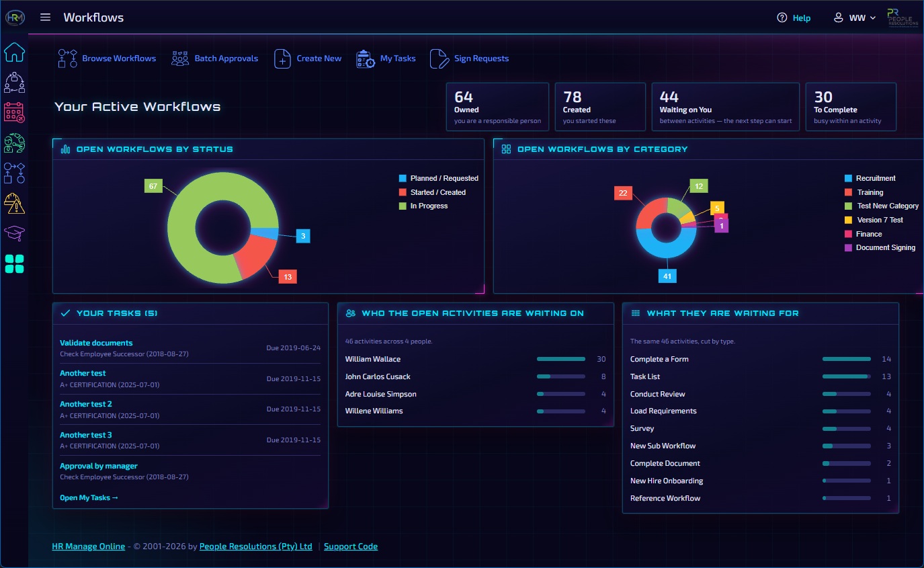Select the Complete a Form row
The width and height of the screenshot is (924, 568).
click(x=761, y=359)
